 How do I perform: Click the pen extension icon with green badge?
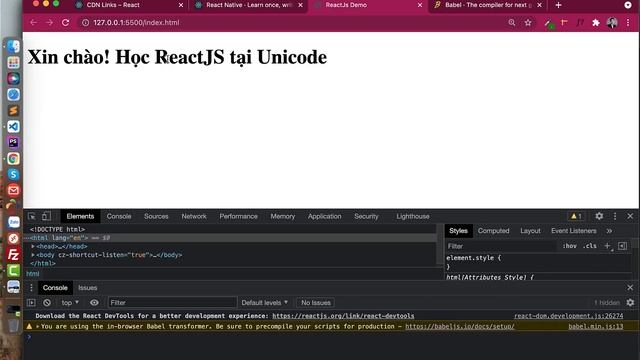pos(549,23)
